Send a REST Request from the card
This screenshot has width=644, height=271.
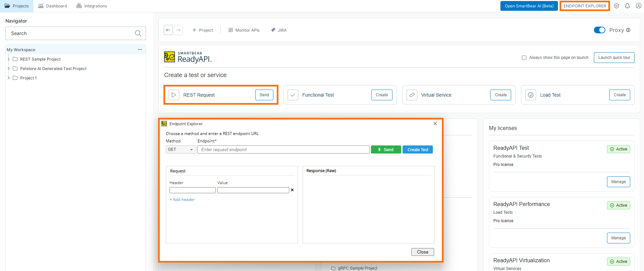coord(264,95)
